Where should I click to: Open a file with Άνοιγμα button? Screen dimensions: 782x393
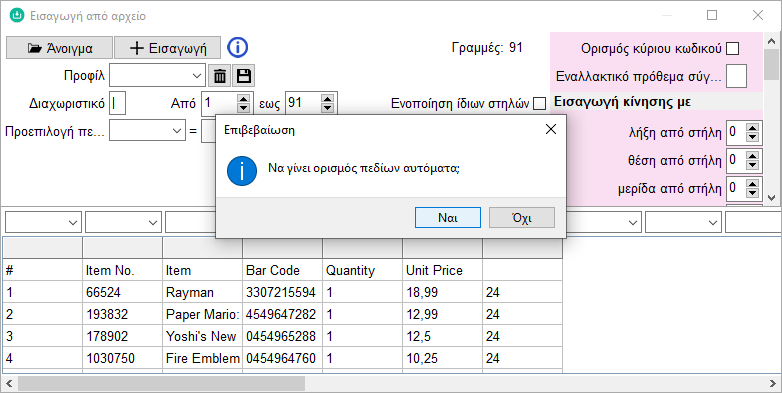coord(59,48)
